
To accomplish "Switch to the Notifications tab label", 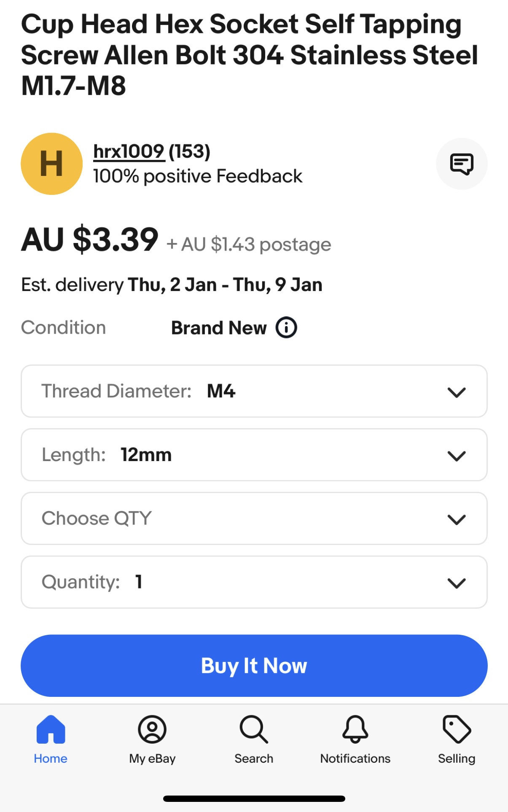I will (x=355, y=758).
